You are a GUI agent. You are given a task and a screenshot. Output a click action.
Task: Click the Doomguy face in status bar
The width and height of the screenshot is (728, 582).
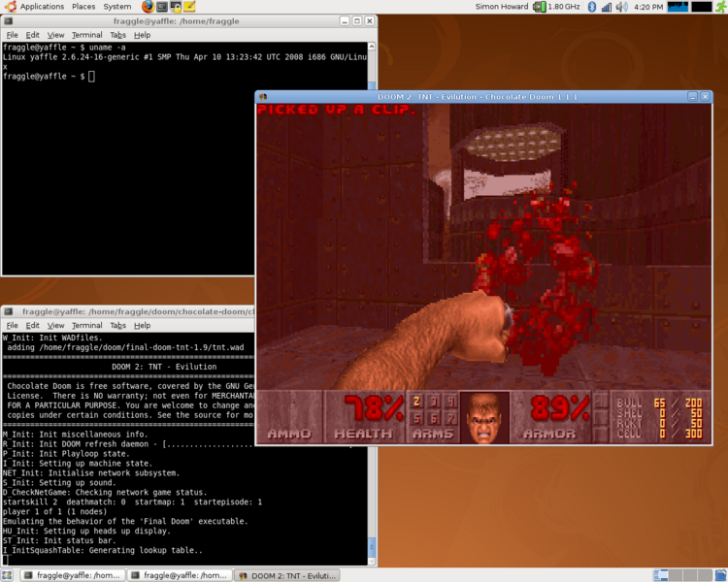pos(483,417)
